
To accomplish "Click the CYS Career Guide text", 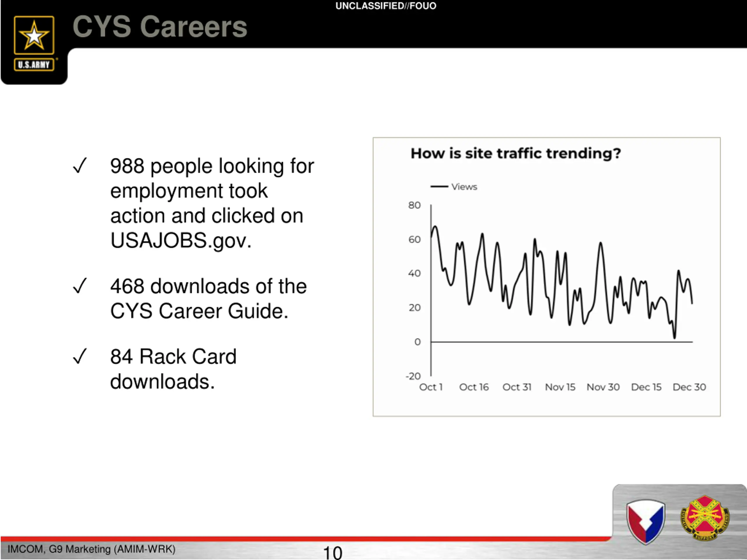I will coord(199,311).
